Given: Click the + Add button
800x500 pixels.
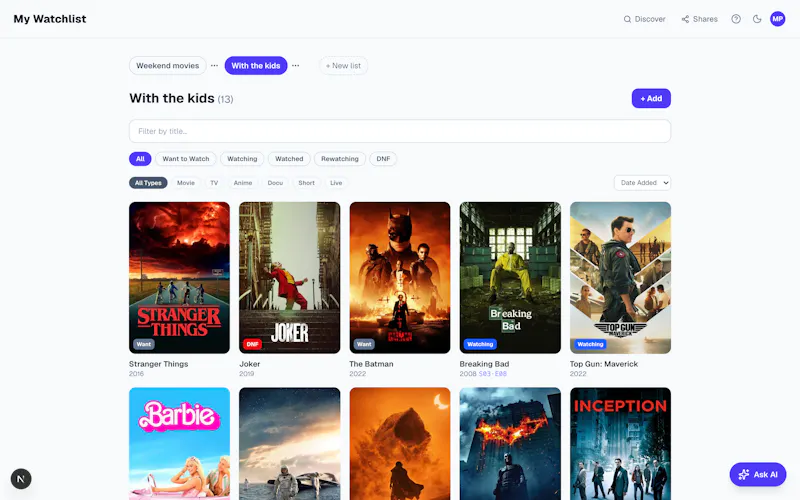Looking at the screenshot, I should (x=651, y=98).
